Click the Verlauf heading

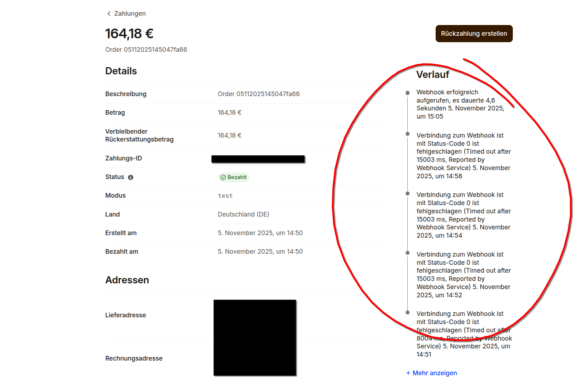433,75
